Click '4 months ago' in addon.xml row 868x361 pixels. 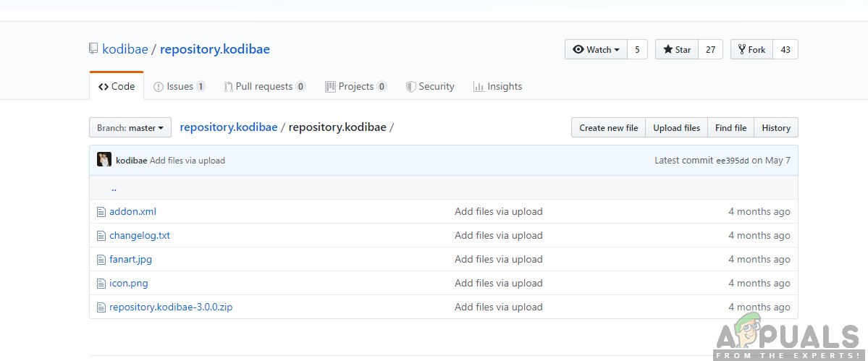pos(759,212)
